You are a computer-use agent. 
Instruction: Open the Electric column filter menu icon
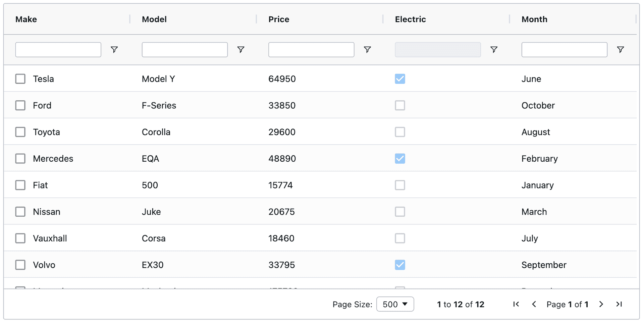(494, 50)
